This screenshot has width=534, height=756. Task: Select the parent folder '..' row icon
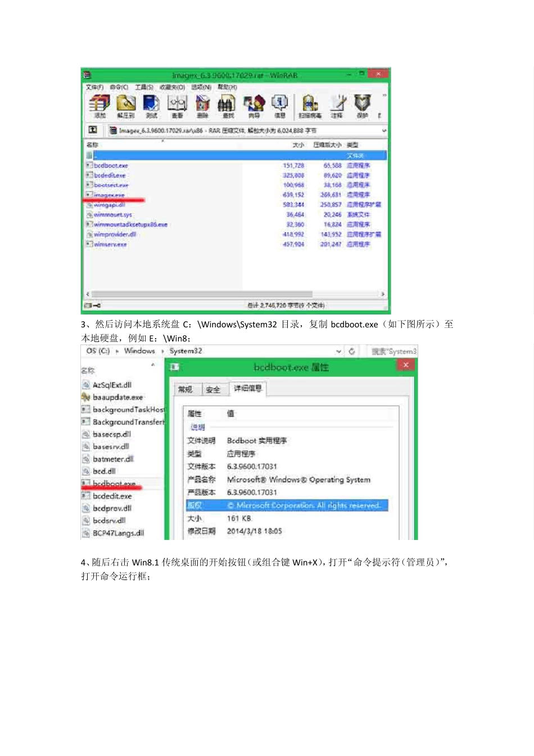(x=89, y=155)
